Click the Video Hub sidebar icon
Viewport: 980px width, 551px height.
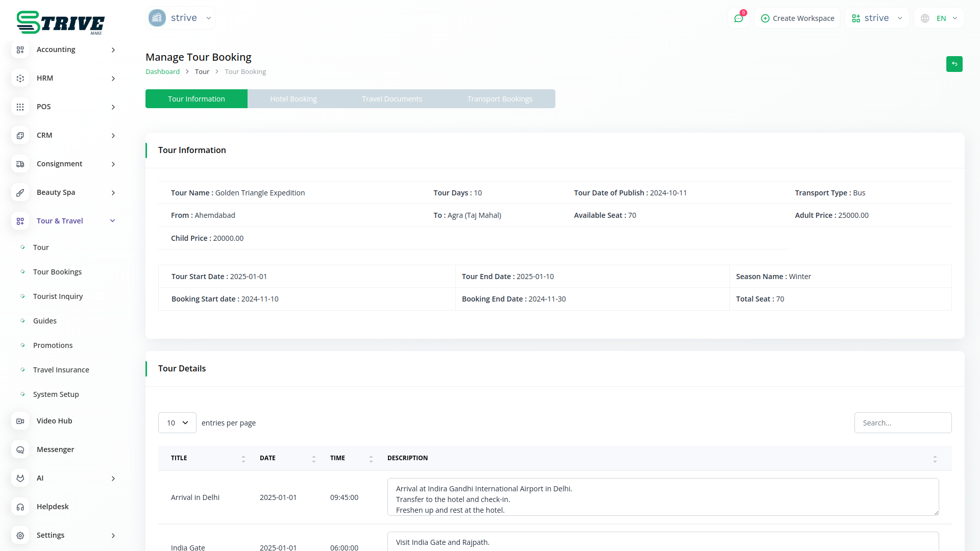point(20,421)
